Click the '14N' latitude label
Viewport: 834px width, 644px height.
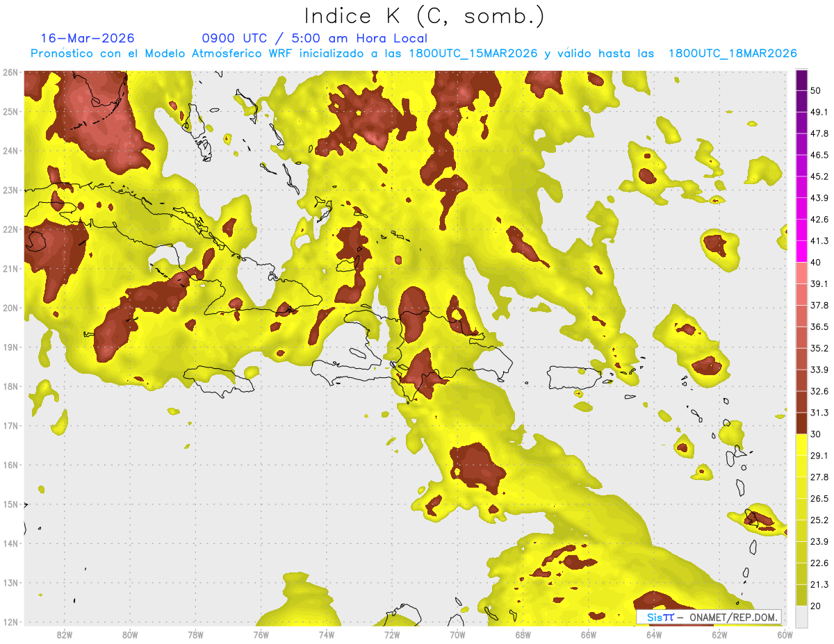[x=10, y=543]
